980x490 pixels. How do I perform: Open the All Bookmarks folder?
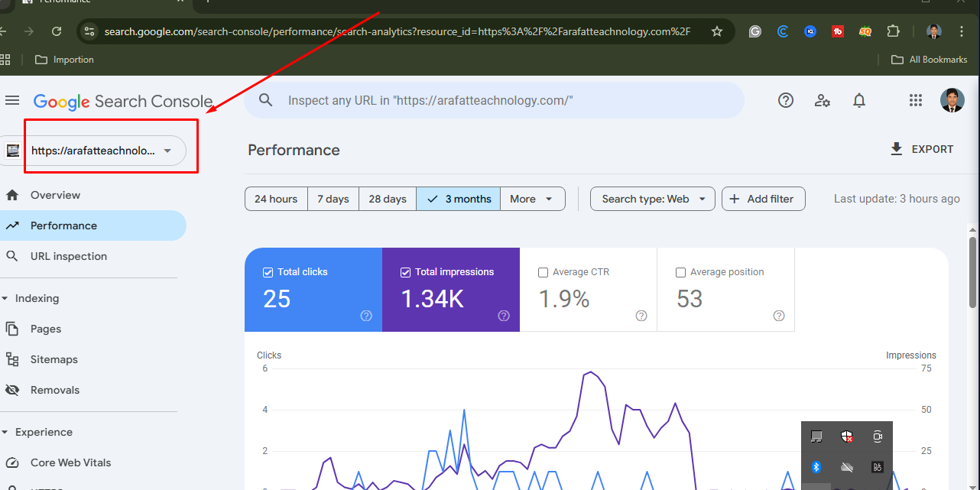click(x=929, y=60)
